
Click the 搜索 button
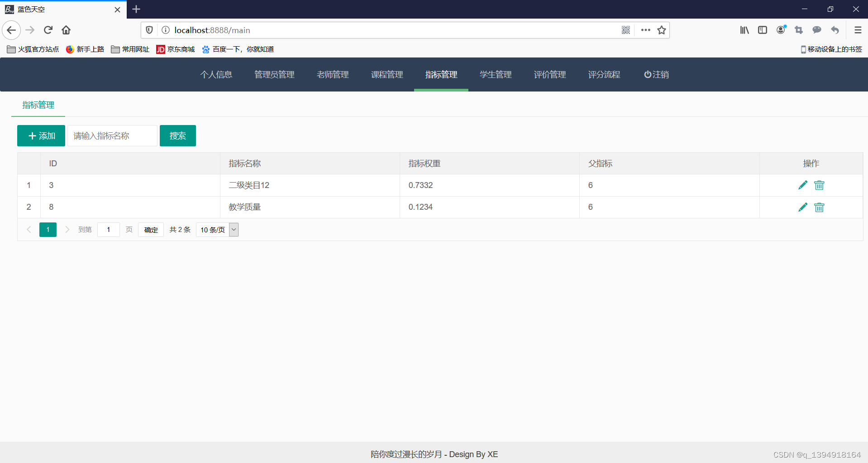178,136
